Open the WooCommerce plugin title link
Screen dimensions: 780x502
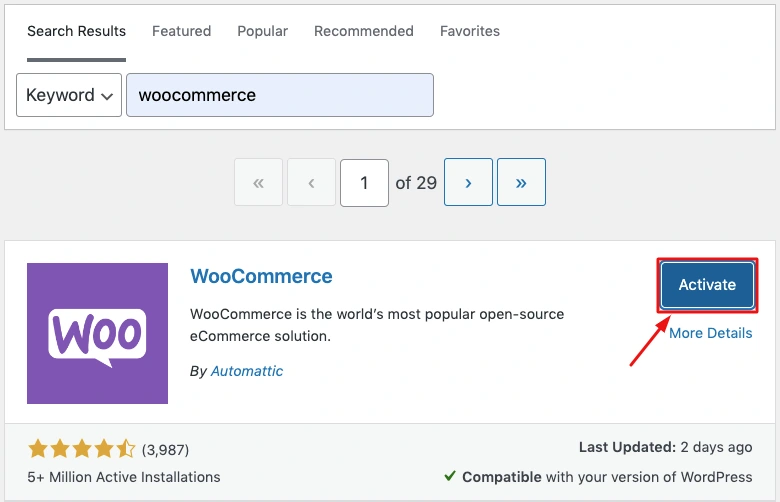(x=261, y=276)
